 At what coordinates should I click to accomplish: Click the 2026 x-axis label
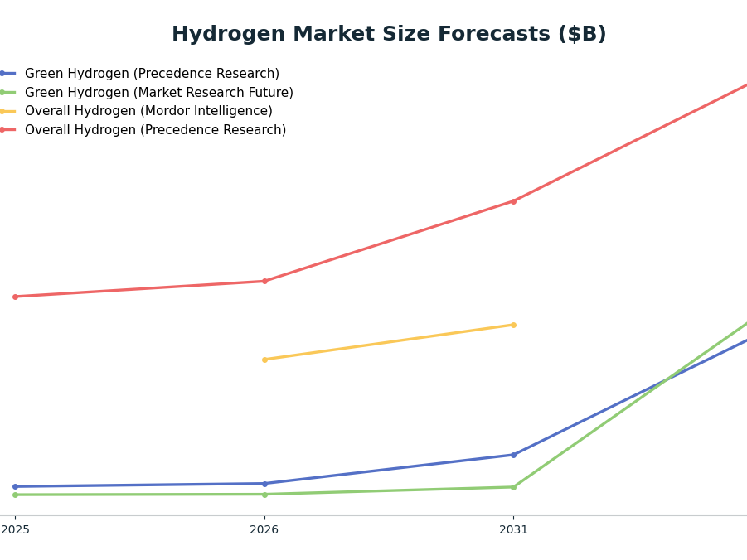264,529
